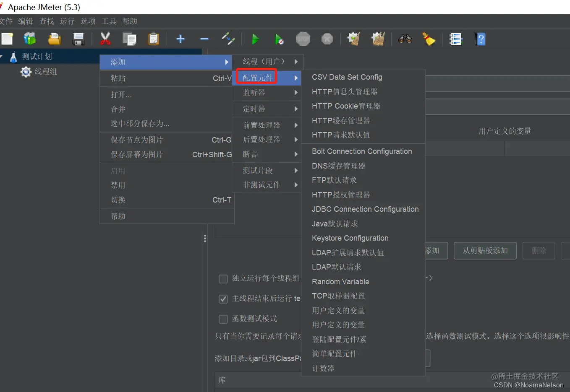Image resolution: width=570 pixels, height=392 pixels.
Task: Clear all results using broom icon
Action: click(x=429, y=39)
